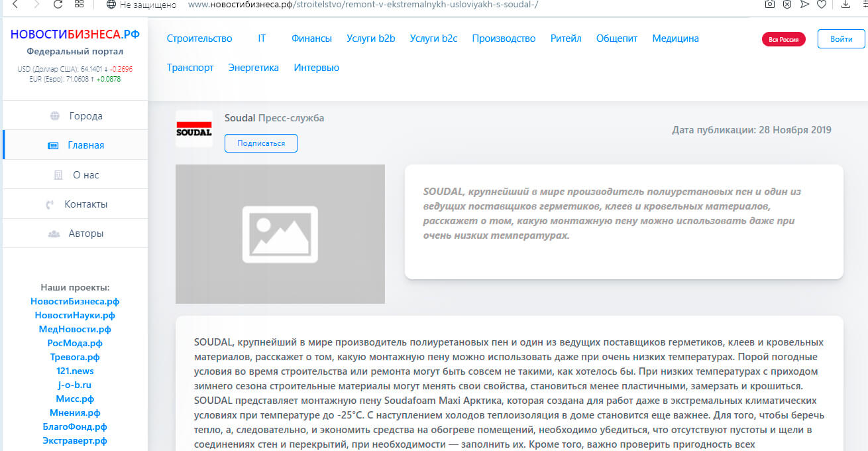Click the Подписаться subscribe button
The width and height of the screenshot is (868, 451).
tap(261, 143)
